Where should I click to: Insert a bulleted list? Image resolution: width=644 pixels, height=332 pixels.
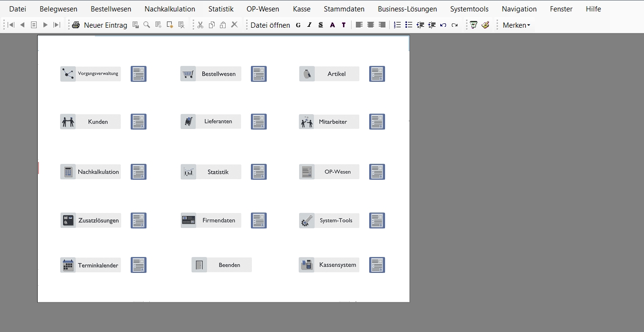(x=409, y=25)
